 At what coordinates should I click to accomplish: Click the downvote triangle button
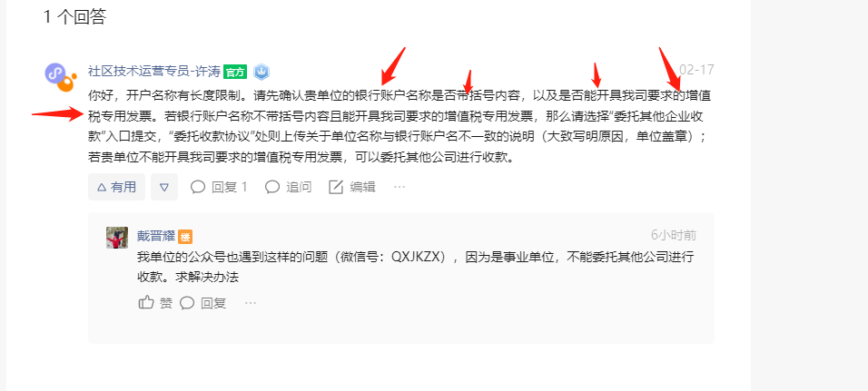(163, 187)
